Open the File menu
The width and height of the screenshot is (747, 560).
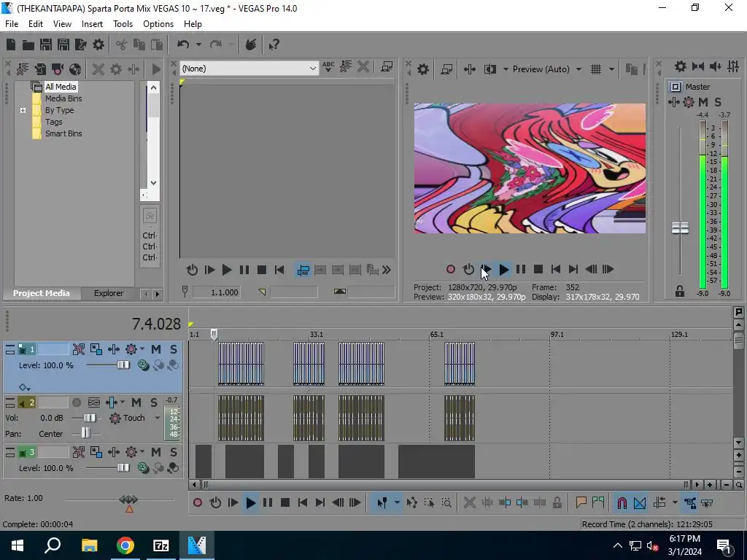point(12,24)
